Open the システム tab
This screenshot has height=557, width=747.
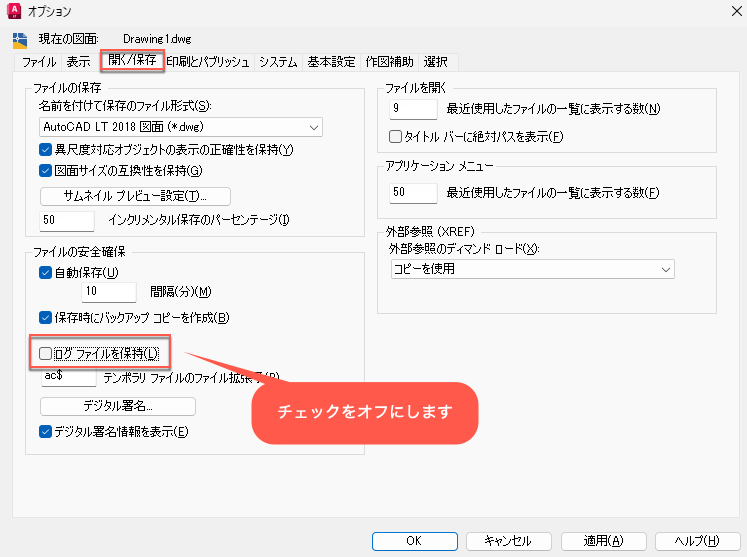[x=278, y=62]
